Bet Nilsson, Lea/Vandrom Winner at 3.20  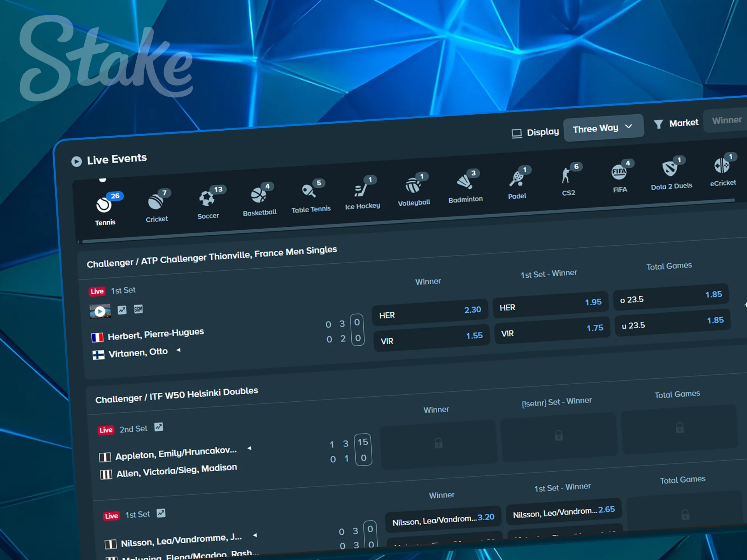click(x=443, y=520)
